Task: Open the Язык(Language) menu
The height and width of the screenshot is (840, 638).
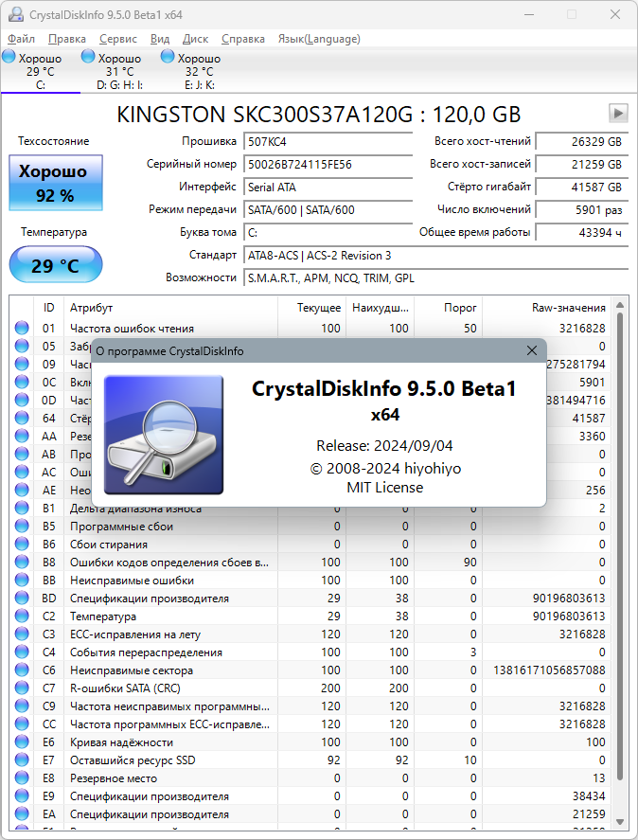Action: [x=319, y=39]
